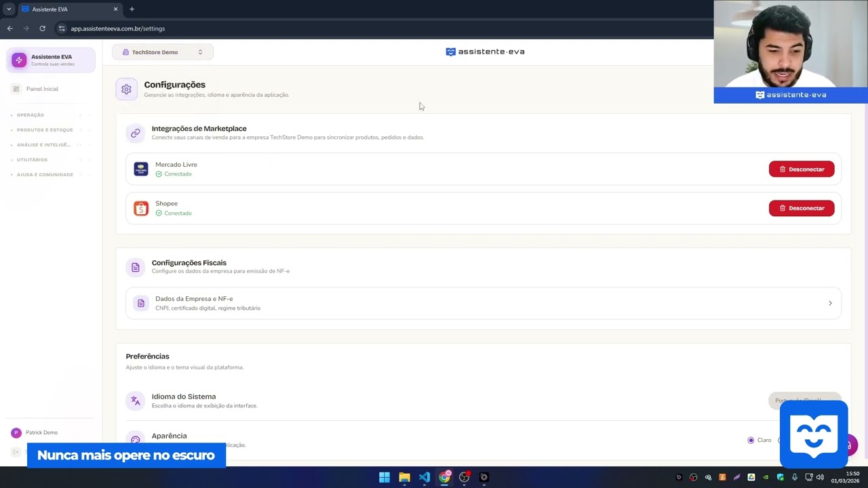Open Dados da Empresa e NF-e chevron
Image resolution: width=868 pixels, height=488 pixels.
[830, 303]
